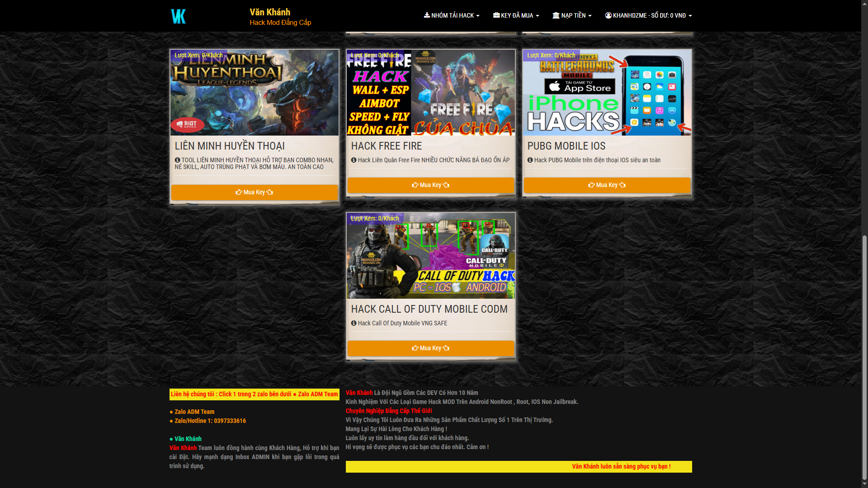Expand the Nạp Tiền dropdown caret
The width and height of the screenshot is (868, 488).
click(x=590, y=16)
